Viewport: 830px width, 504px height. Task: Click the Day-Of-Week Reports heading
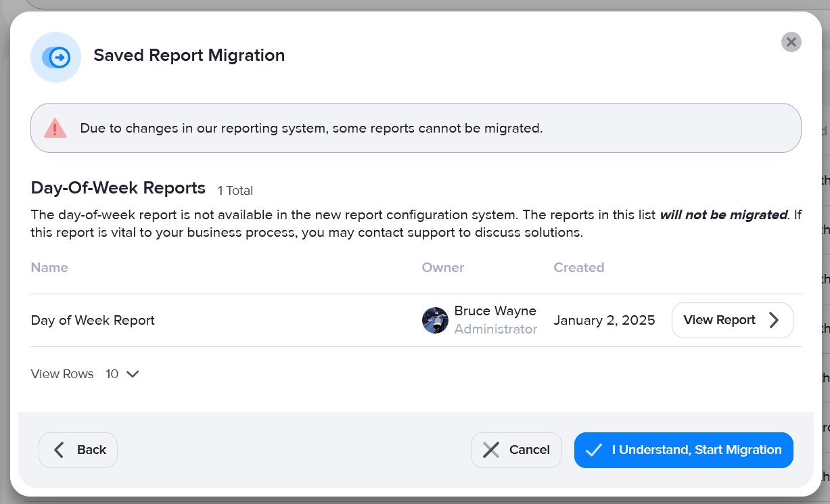coord(118,188)
